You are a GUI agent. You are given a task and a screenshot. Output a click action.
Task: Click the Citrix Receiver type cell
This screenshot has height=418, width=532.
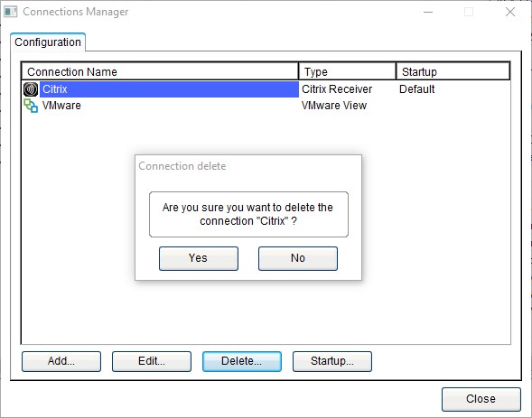point(337,89)
